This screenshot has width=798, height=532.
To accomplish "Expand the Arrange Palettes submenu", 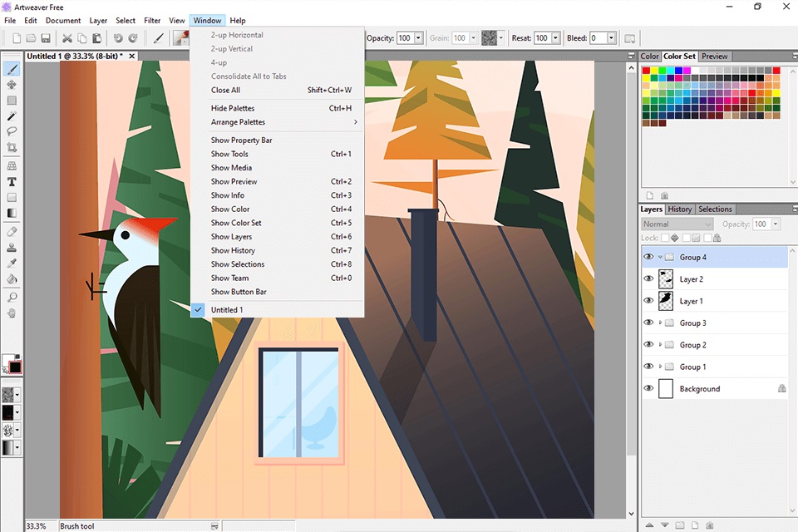I will click(277, 122).
